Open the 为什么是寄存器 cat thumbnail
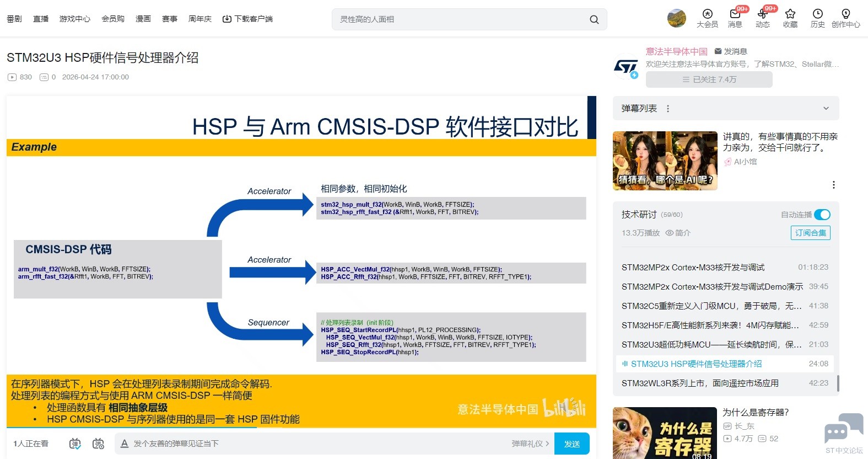868x459 pixels. [x=665, y=433]
